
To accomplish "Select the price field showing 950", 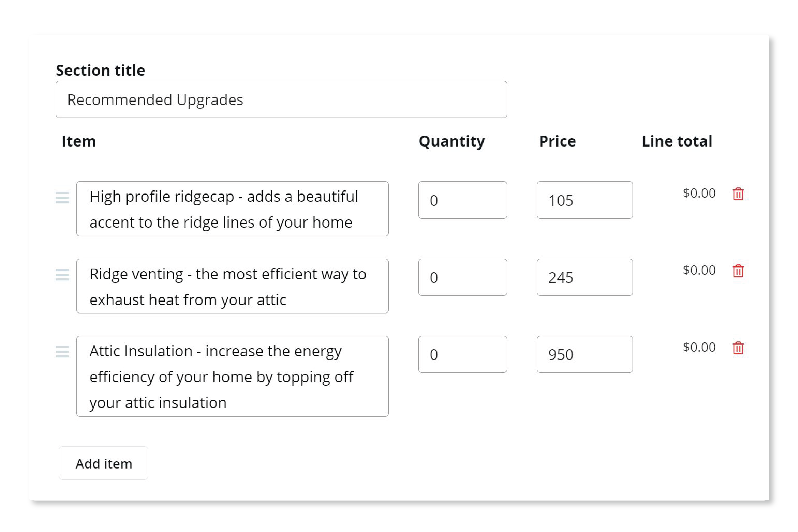I will click(585, 354).
